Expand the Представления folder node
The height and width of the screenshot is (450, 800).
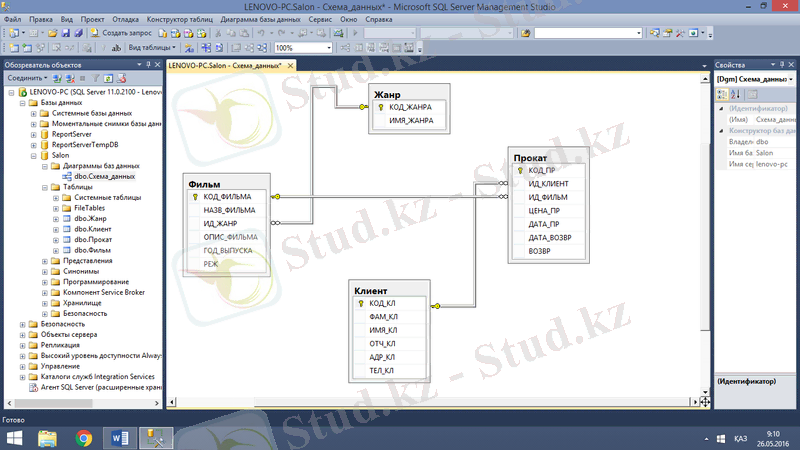pos(45,261)
